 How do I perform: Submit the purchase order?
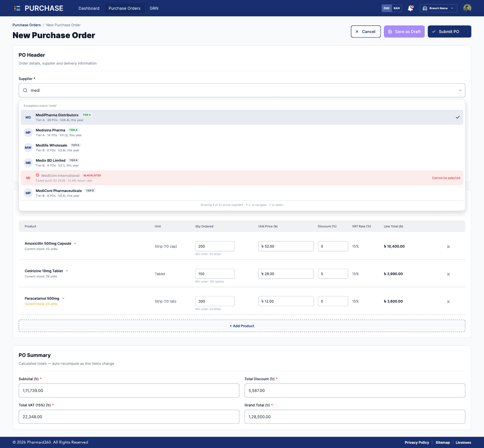[x=449, y=31]
